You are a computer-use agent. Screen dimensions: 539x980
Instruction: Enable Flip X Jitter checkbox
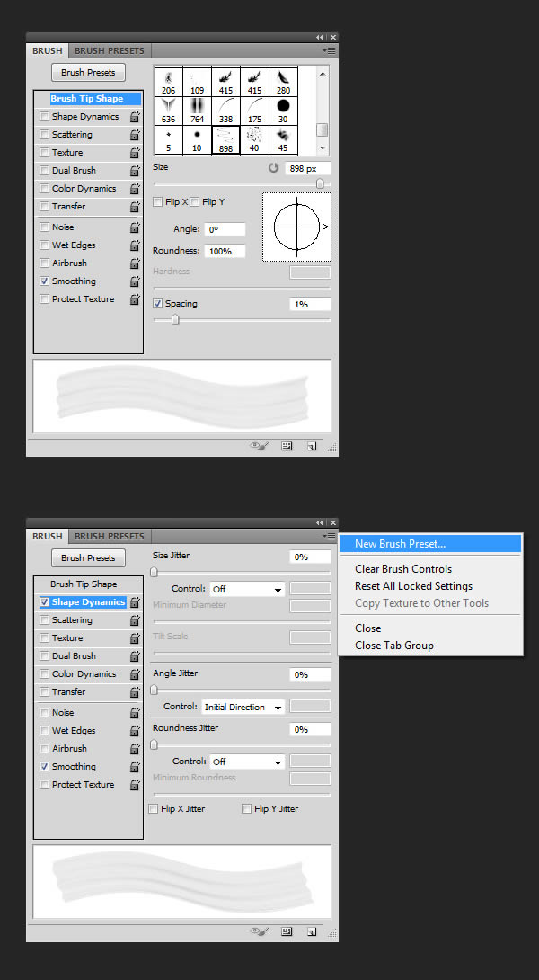click(x=153, y=809)
